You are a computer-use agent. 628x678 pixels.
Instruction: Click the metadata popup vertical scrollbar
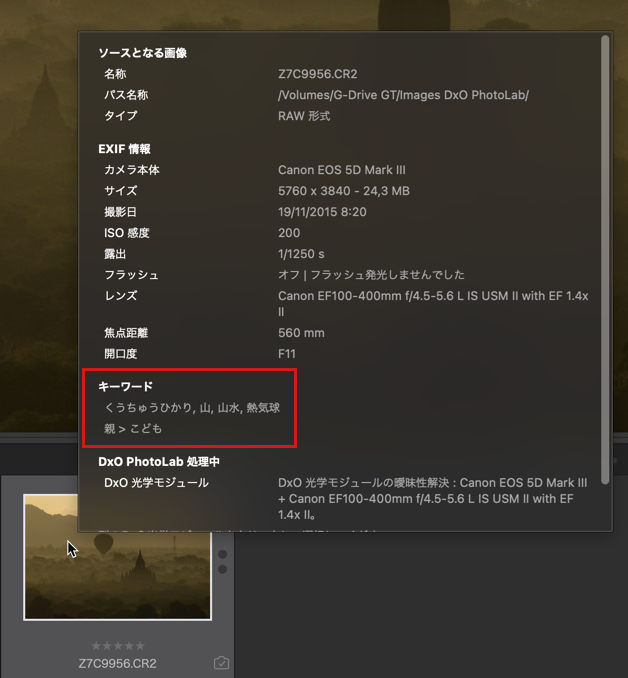[x=605, y=259]
